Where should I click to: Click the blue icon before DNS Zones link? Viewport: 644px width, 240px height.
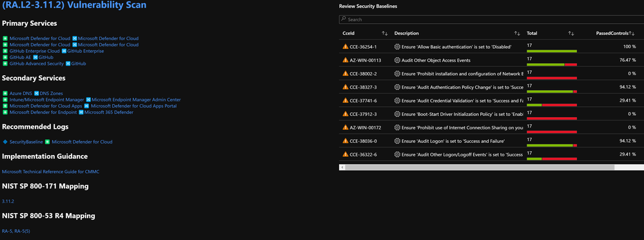point(36,93)
